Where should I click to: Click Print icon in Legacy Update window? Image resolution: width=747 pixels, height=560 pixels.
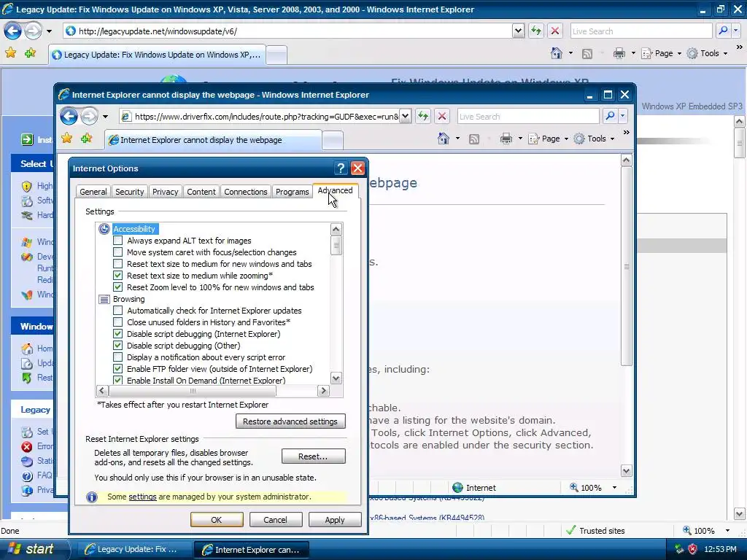pyautogui.click(x=619, y=53)
